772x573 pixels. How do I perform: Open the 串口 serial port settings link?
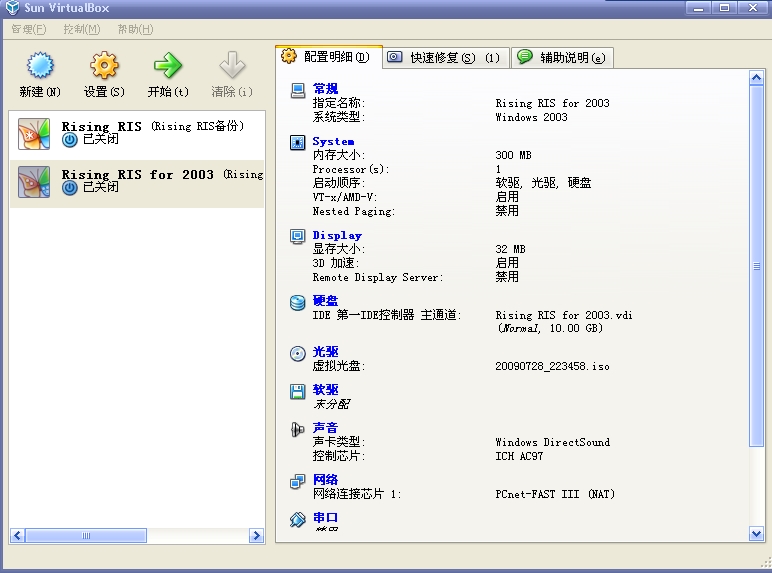[x=325, y=517]
